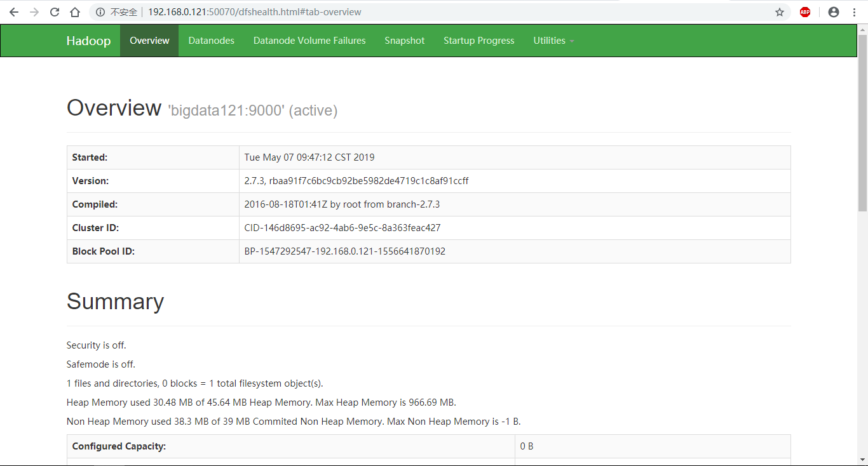Click the Heap Memory used 30.48 MB line
This screenshot has height=466, width=868.
261,403
